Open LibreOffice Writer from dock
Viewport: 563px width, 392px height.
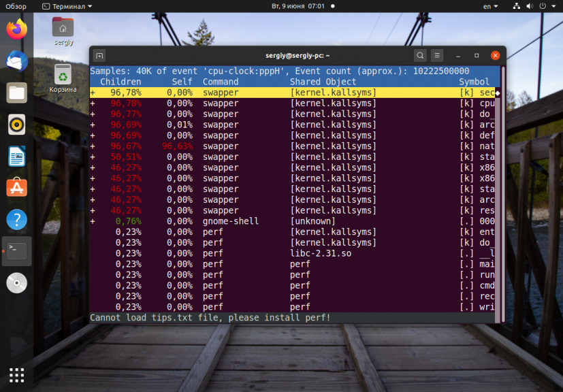point(17,157)
